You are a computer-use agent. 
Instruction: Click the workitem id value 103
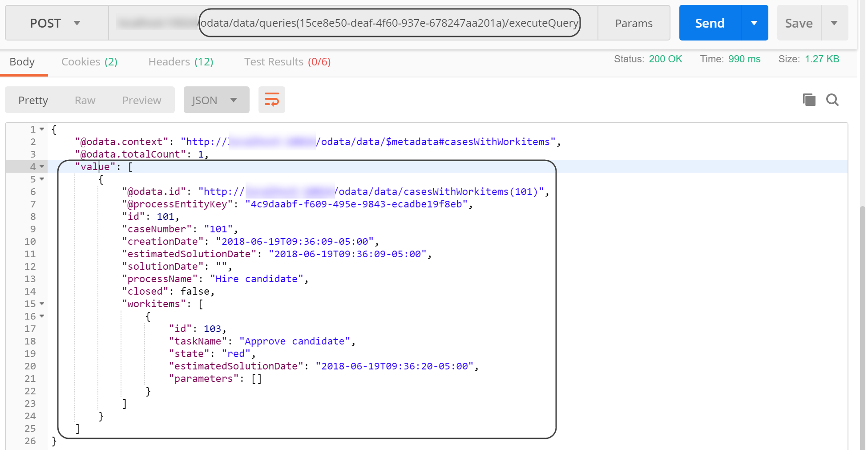coord(212,328)
